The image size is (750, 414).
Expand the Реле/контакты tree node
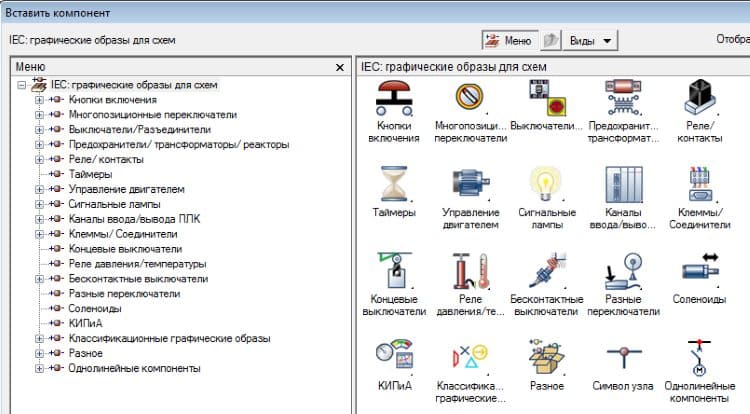click(39, 159)
